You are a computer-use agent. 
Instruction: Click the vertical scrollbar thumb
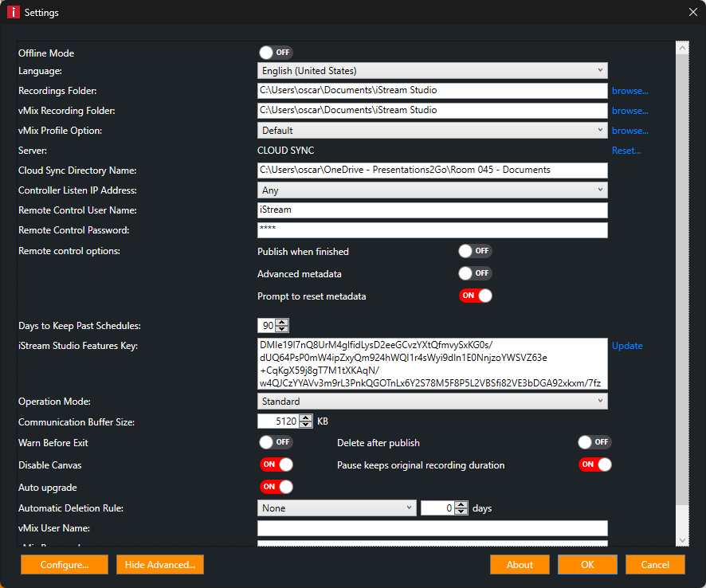click(x=682, y=279)
